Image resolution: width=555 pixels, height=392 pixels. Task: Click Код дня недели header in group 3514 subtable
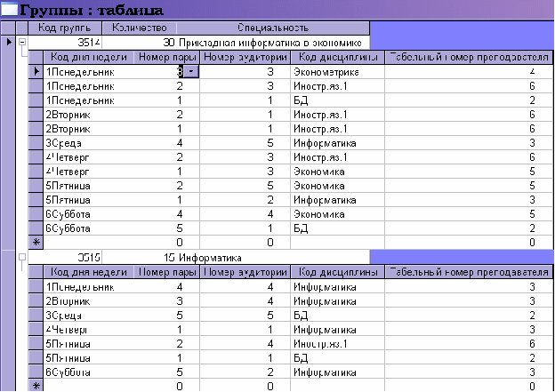88,57
